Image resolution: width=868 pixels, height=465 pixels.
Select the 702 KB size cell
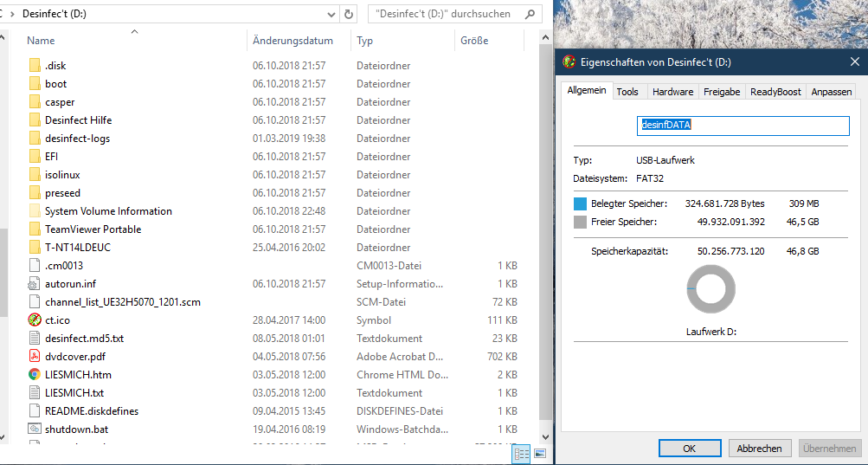tap(502, 357)
